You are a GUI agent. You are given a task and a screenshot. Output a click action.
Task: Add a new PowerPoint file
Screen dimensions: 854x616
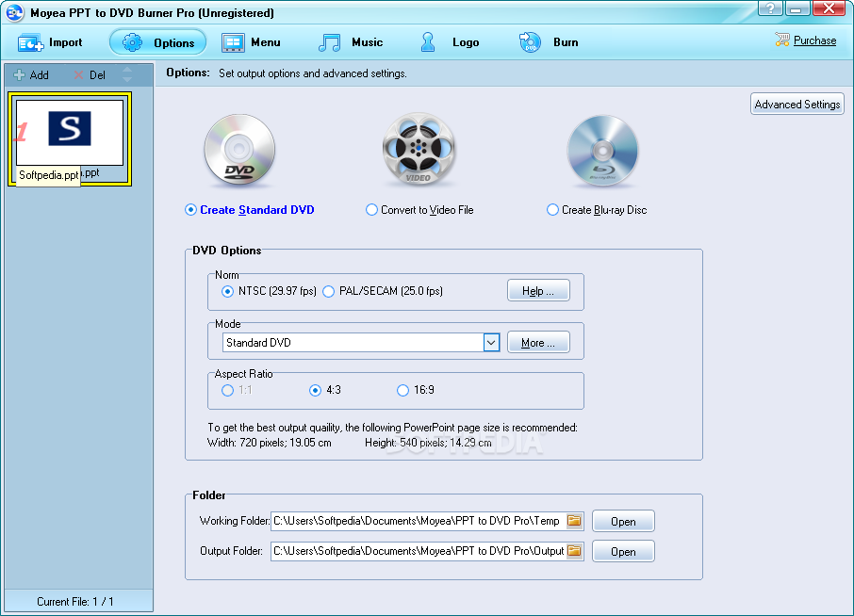[31, 75]
